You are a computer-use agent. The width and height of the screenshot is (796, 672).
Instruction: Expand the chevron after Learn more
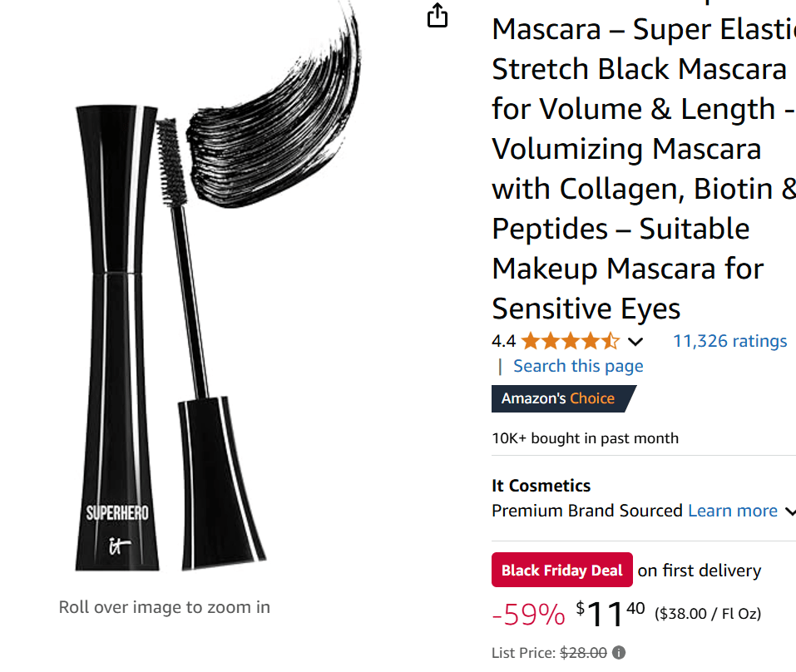789,511
